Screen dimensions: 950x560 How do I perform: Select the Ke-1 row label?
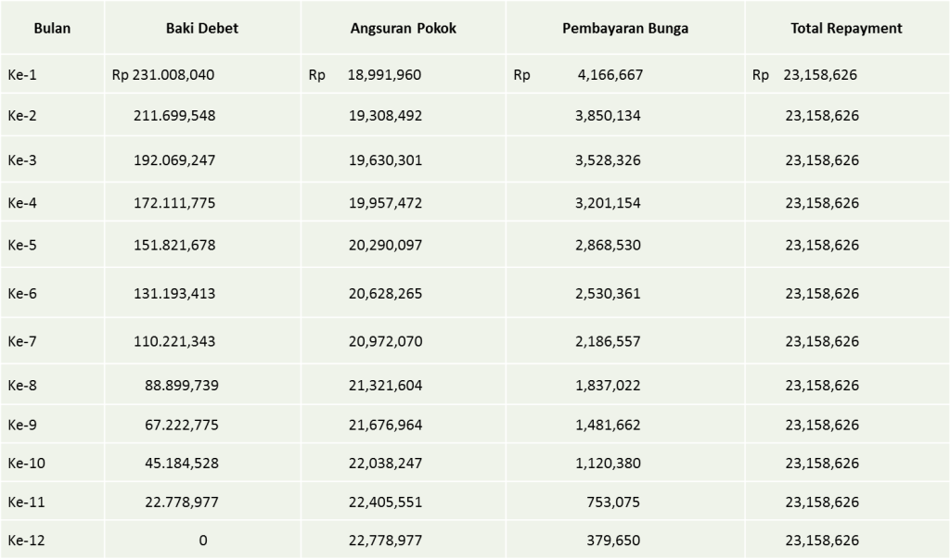tap(22, 75)
